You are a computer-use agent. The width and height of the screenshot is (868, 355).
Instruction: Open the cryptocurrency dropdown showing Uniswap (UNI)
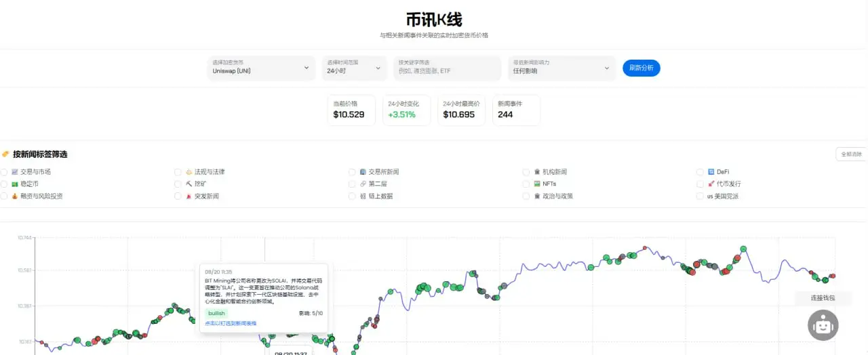coord(261,68)
